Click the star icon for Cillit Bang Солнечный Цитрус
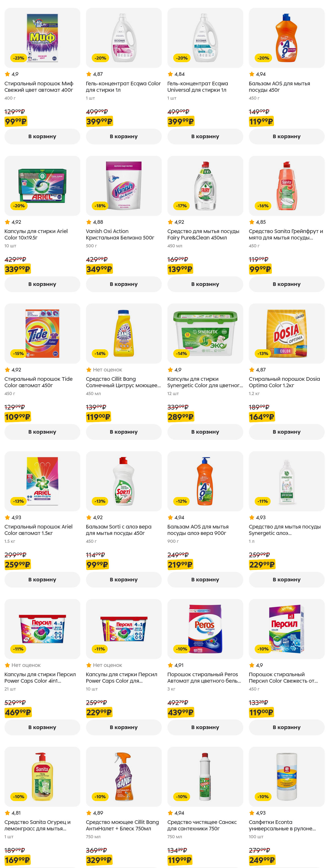 pyautogui.click(x=89, y=370)
